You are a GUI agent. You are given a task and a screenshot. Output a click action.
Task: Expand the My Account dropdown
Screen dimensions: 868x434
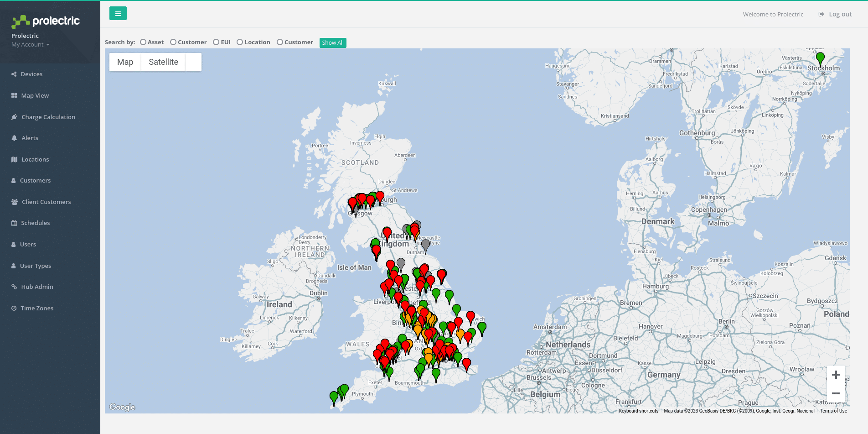[x=30, y=44]
